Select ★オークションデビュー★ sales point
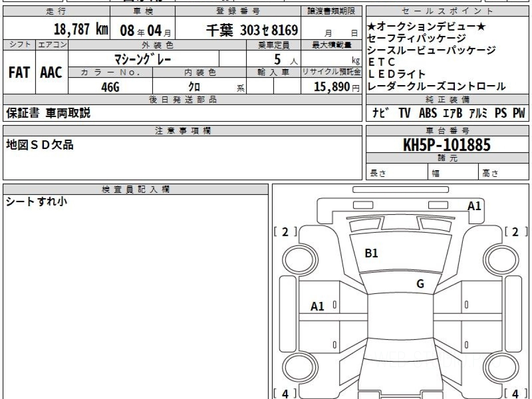Screen dimensions: 532x399 coord(426,27)
